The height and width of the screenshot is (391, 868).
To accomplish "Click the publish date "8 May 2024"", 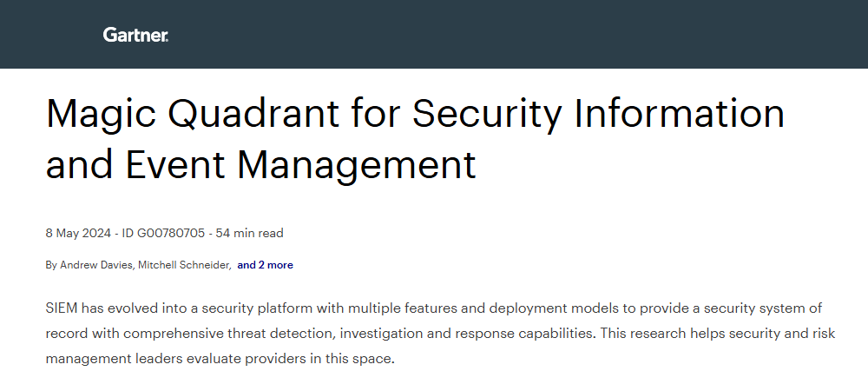I will pyautogui.click(x=77, y=233).
